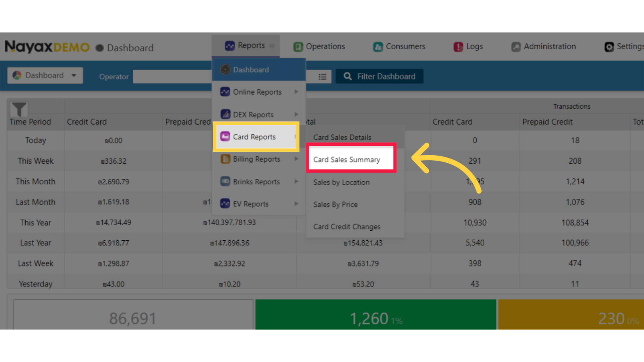Open the Dashboard dropdown selector
This screenshot has height=362, width=644.
coord(45,75)
